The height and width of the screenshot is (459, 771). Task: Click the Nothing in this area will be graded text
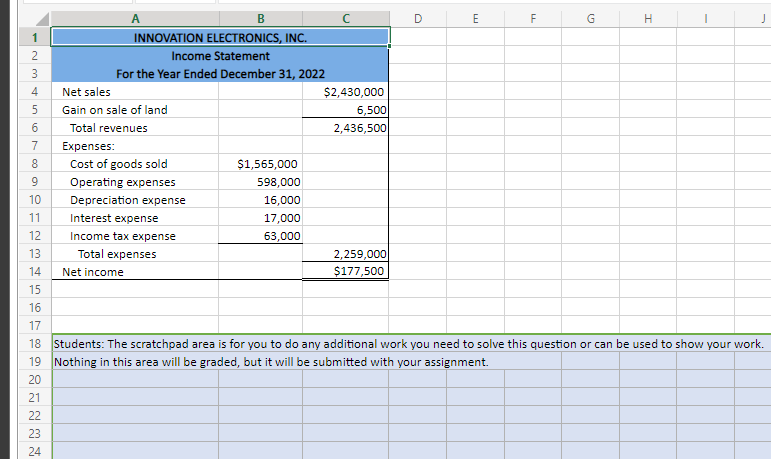[x=271, y=362]
